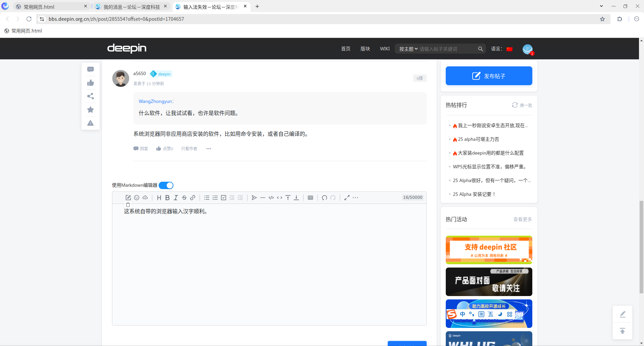
Task: Click the comment icon in left sidebar
Action: 91,69
